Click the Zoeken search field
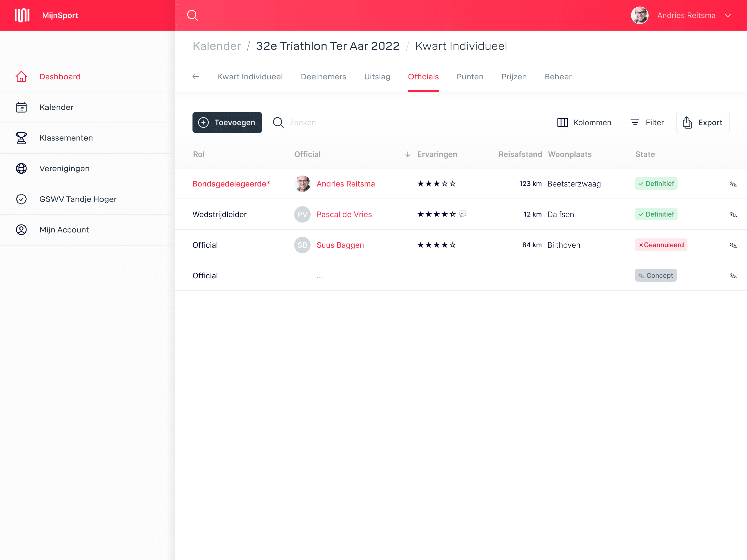The height and width of the screenshot is (560, 747). [303, 122]
